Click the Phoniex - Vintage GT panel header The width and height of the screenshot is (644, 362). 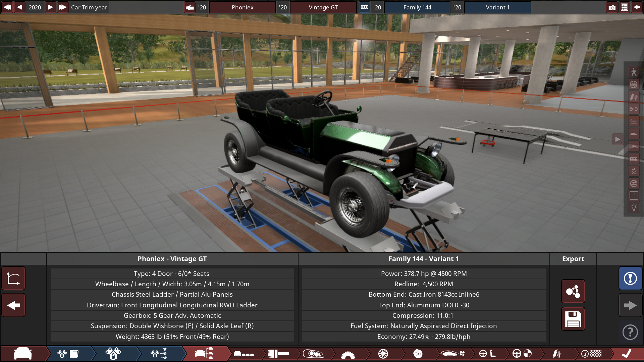(x=172, y=259)
